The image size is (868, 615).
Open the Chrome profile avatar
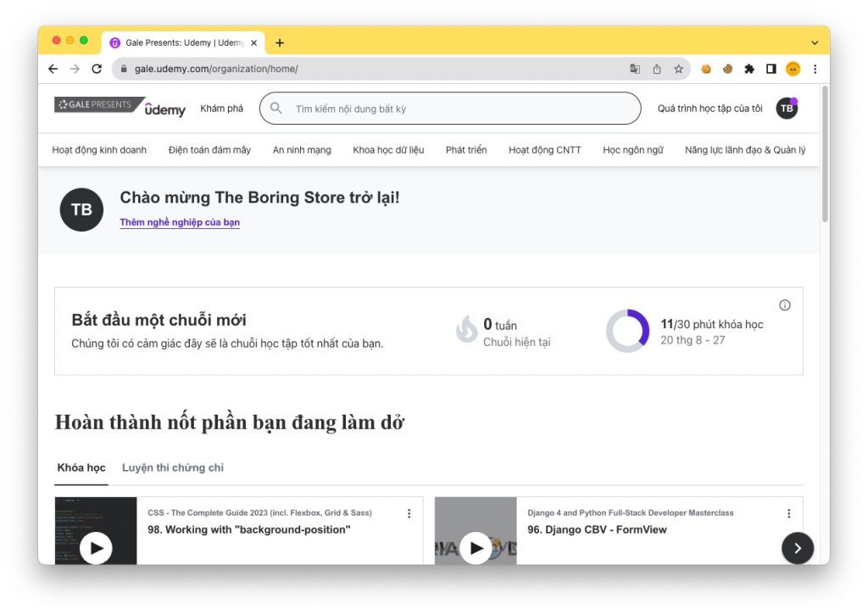click(x=793, y=69)
